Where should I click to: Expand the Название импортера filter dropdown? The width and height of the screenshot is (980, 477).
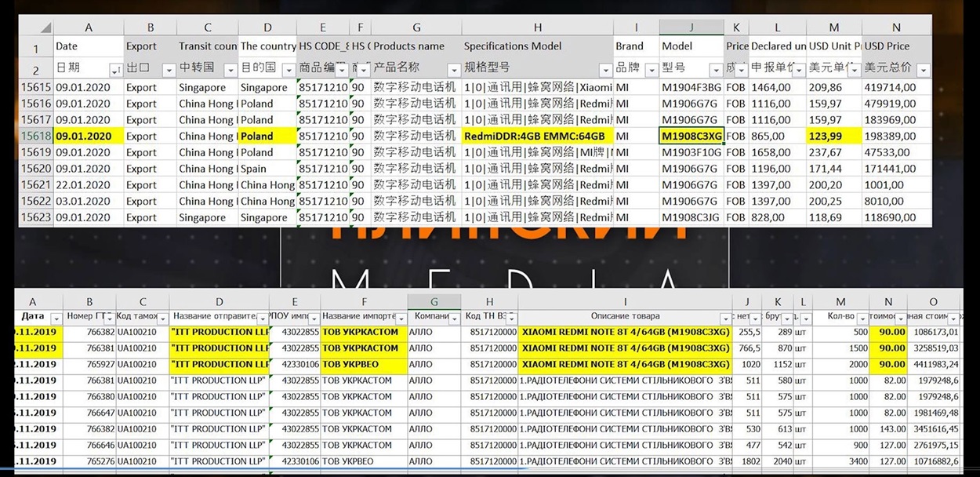coord(402,318)
